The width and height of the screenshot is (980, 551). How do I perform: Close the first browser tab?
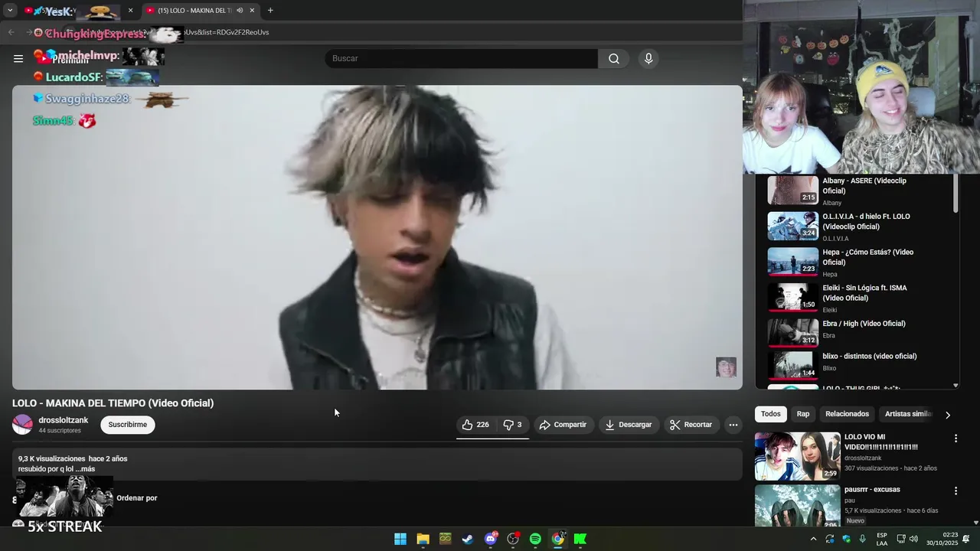(x=130, y=11)
